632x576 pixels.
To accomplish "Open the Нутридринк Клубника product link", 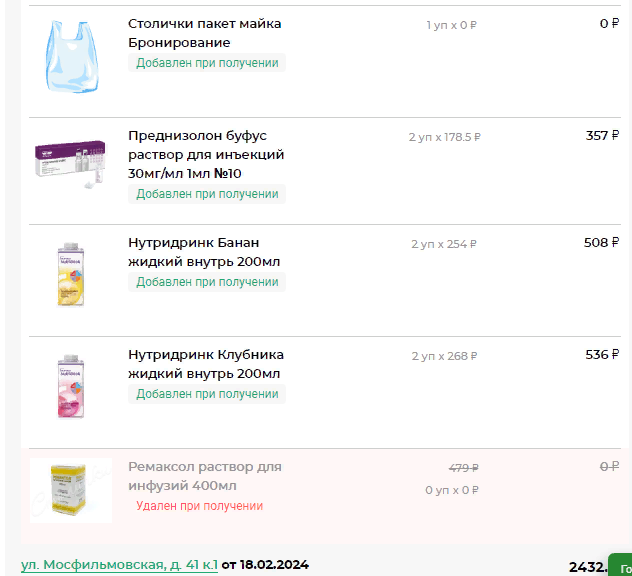I will (206, 364).
